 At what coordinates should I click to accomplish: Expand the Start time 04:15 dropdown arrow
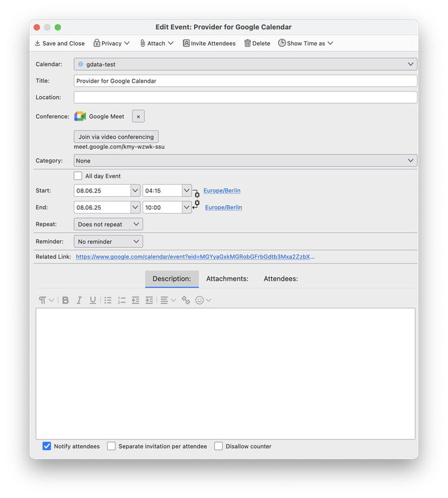[187, 190]
